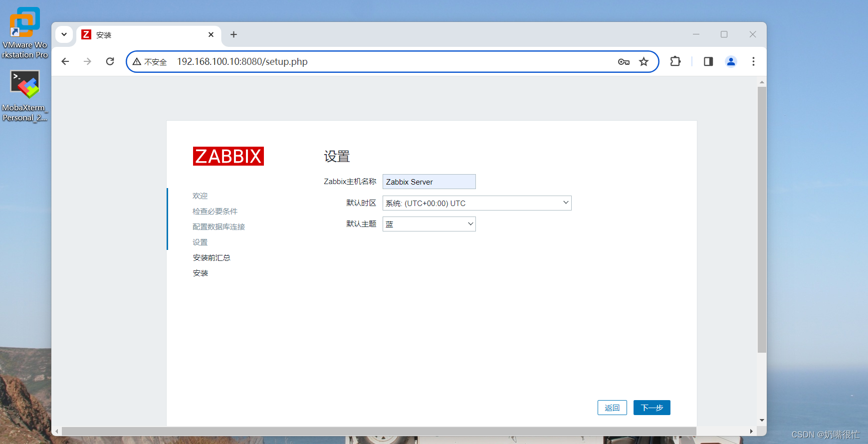This screenshot has width=868, height=444.
Task: Open Chrome three-dot menu
Action: [753, 61]
